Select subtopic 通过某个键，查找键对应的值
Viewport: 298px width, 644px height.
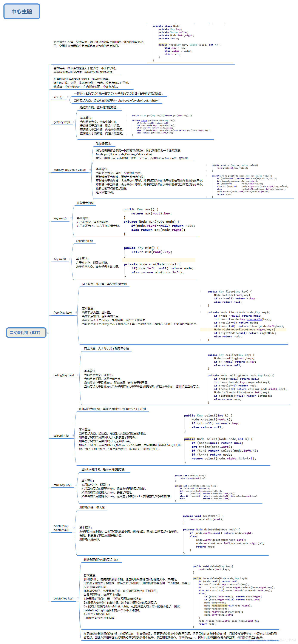pos(99,107)
